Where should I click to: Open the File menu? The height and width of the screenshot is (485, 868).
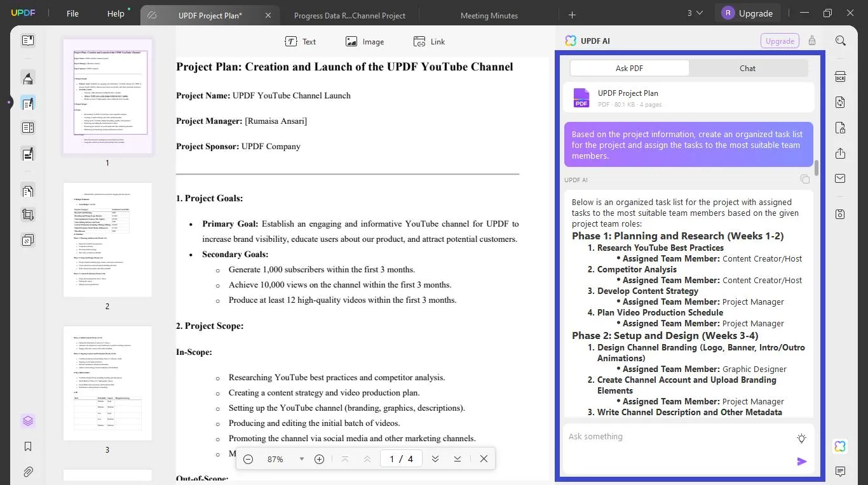pos(72,13)
